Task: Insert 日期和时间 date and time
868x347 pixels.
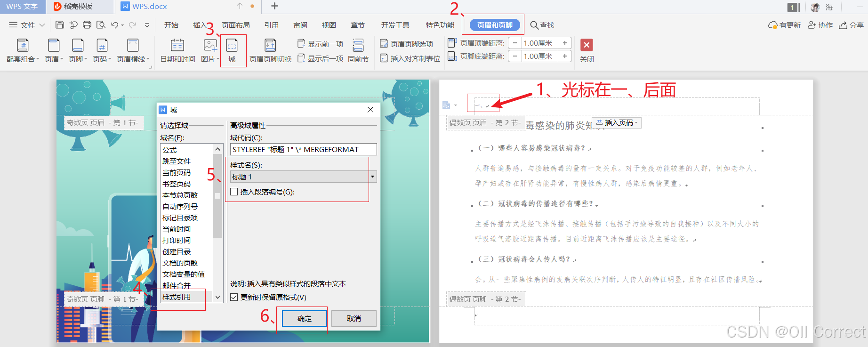Action: pyautogui.click(x=177, y=50)
